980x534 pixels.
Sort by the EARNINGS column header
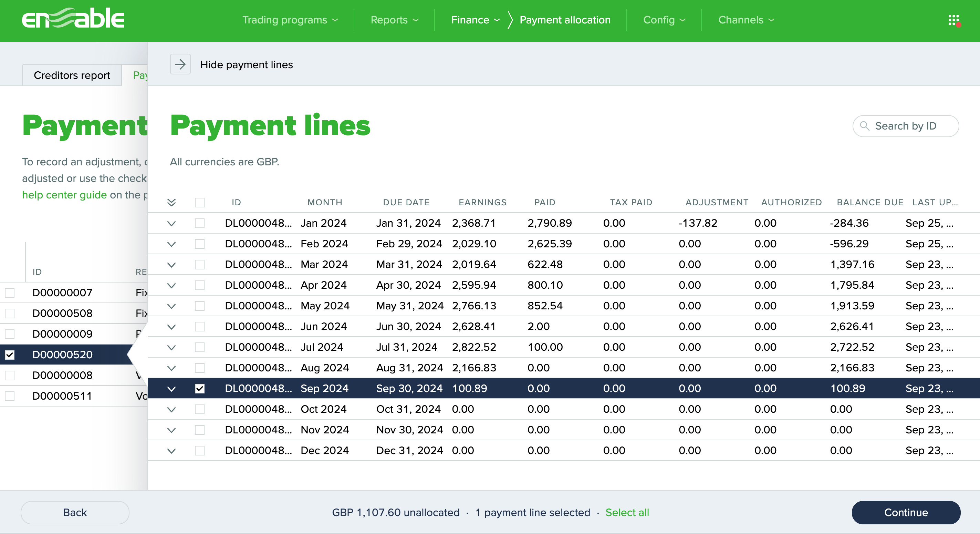pyautogui.click(x=482, y=203)
